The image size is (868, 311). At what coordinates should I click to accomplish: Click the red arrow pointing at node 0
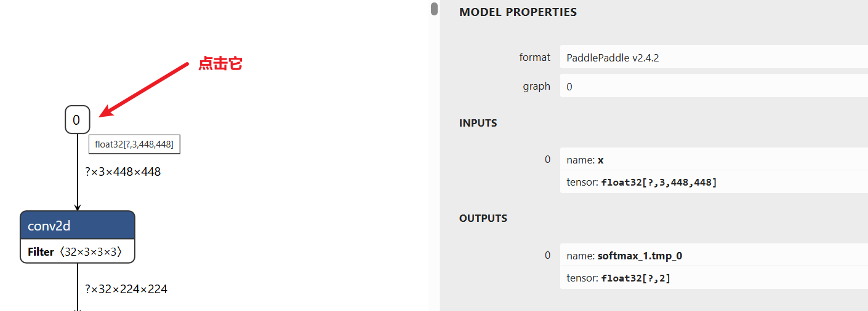click(145, 89)
